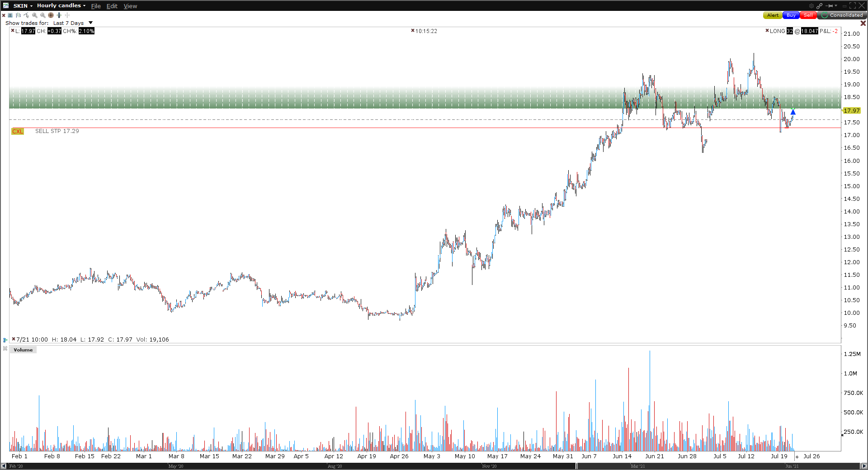Maximize the chart window
Screen dimensions: 868x470
tap(853, 5)
